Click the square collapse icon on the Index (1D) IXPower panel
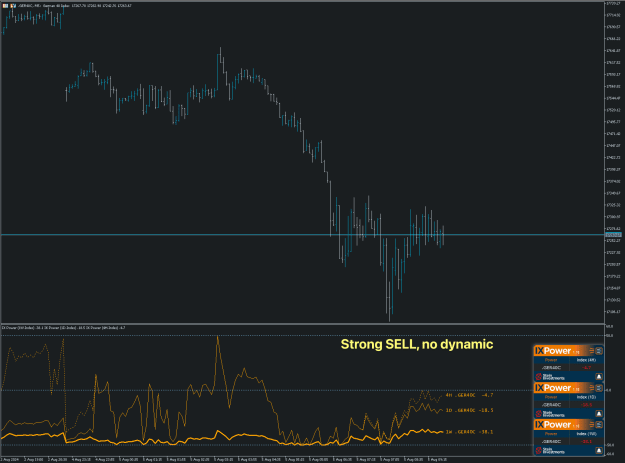This screenshot has height=463, width=625. [x=599, y=388]
